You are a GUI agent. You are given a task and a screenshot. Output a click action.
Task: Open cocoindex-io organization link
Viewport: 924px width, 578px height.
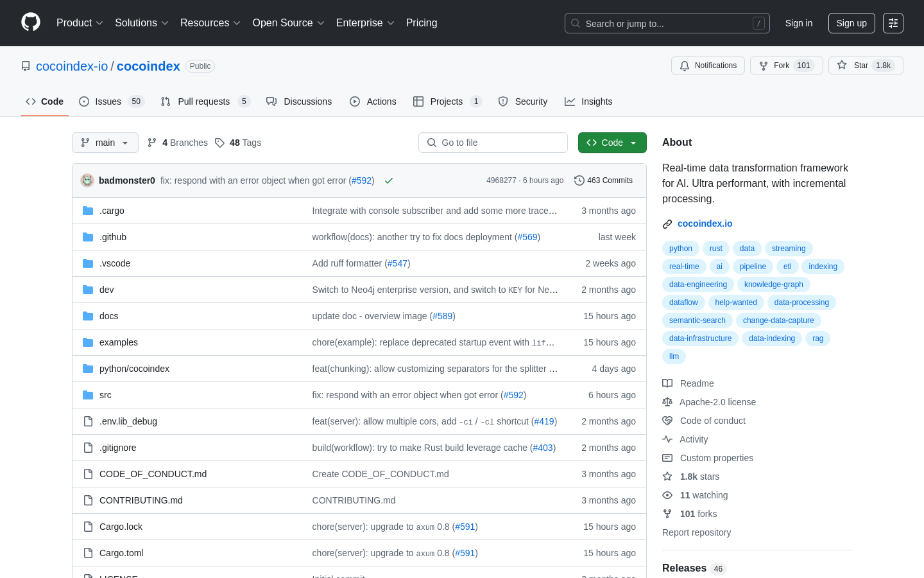pos(72,66)
